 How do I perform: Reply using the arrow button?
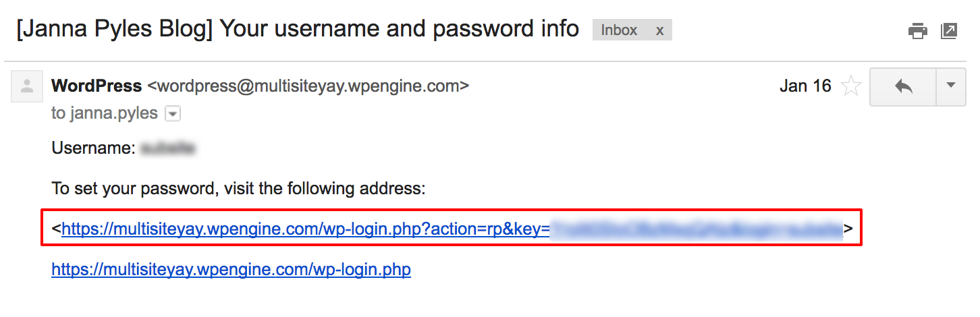(x=903, y=86)
